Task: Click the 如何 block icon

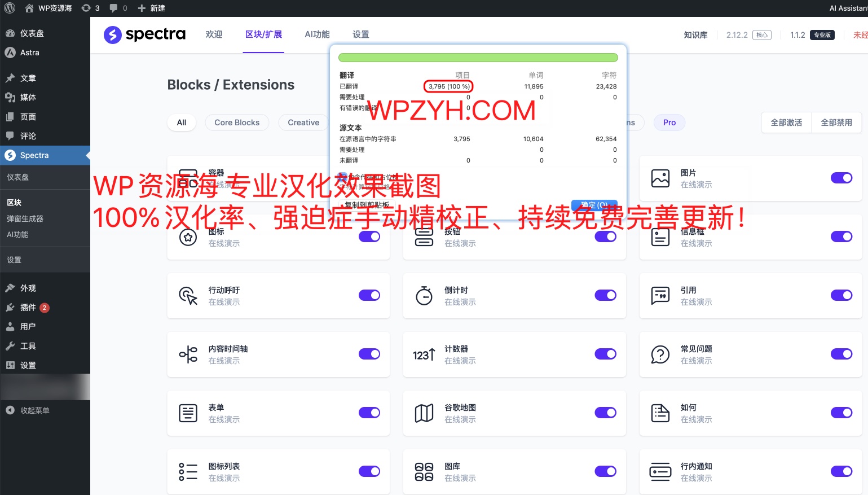Action: click(660, 413)
